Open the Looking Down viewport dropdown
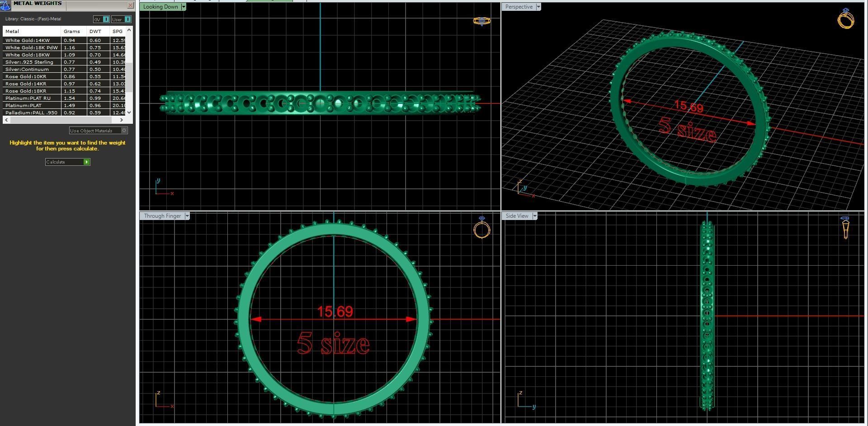The height and width of the screenshot is (426, 868). click(x=184, y=7)
